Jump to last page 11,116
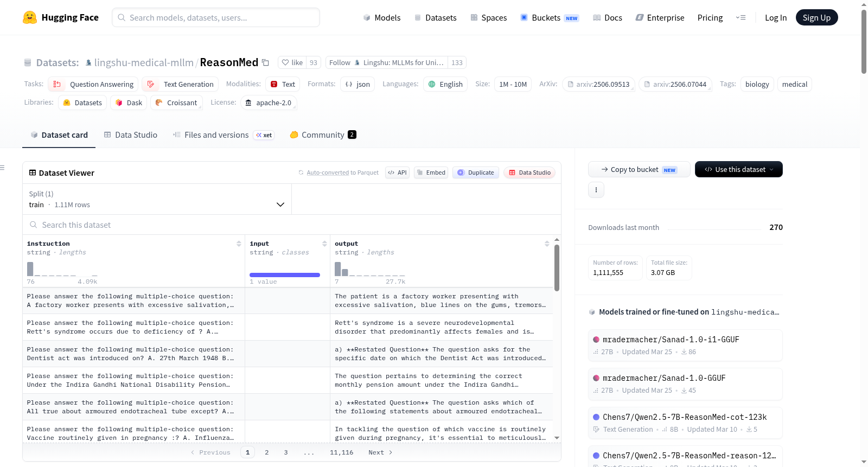868x467 pixels. point(342,452)
